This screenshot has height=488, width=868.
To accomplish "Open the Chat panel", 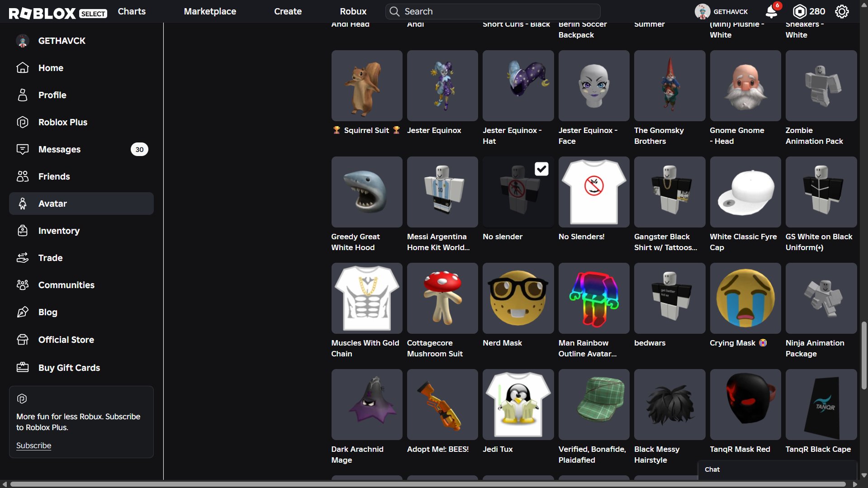I will tap(777, 469).
